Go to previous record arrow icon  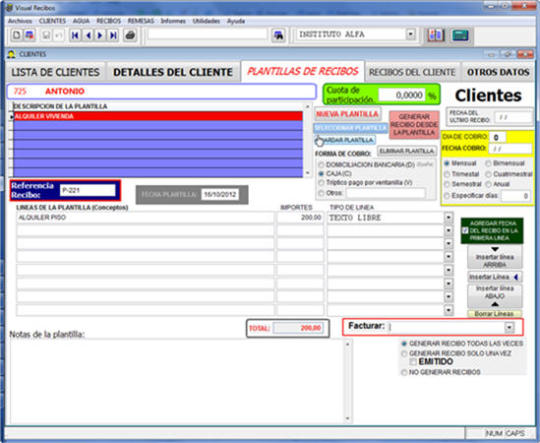click(88, 35)
